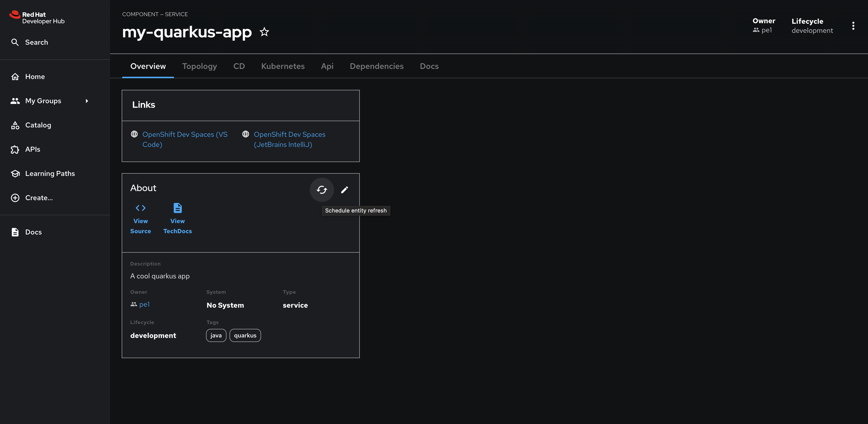Click the java tag chip
The width and height of the screenshot is (868, 424).
216,335
